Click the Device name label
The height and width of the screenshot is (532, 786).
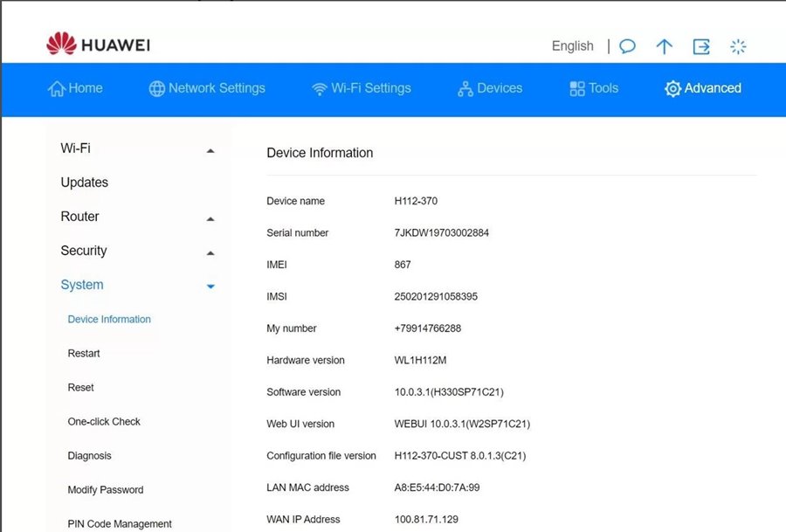click(295, 201)
